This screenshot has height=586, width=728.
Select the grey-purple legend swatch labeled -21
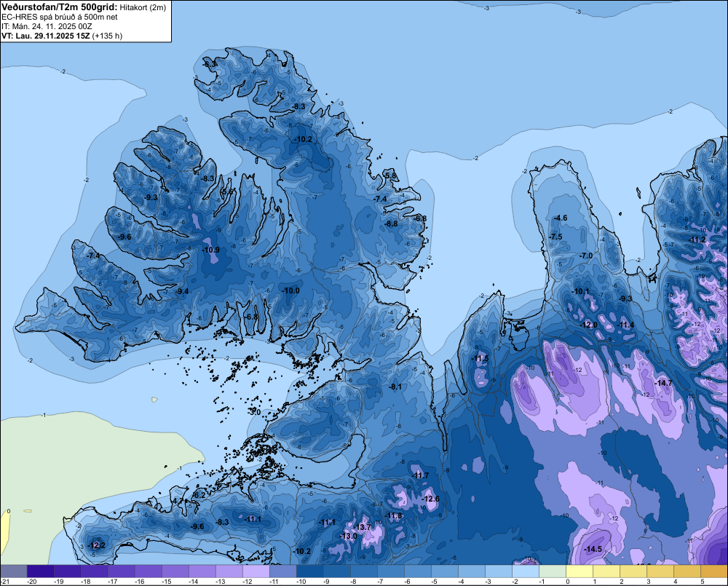pos(13,571)
